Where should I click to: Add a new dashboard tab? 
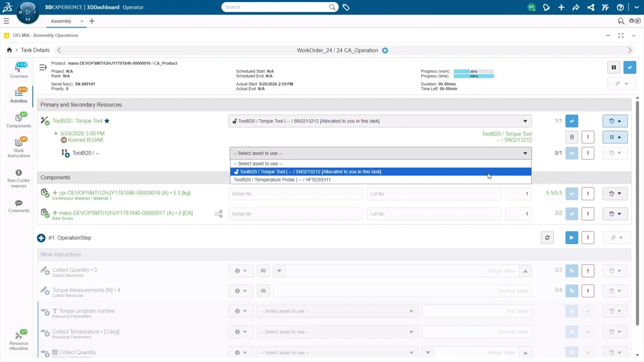point(92,21)
